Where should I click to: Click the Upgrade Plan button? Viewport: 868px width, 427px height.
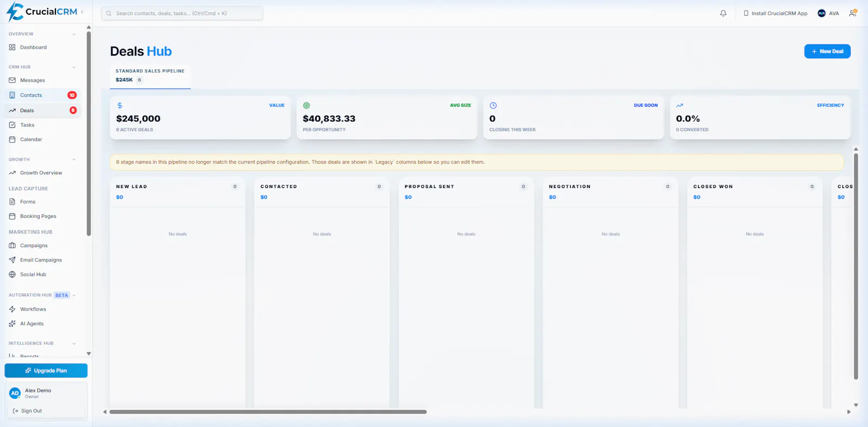[46, 371]
